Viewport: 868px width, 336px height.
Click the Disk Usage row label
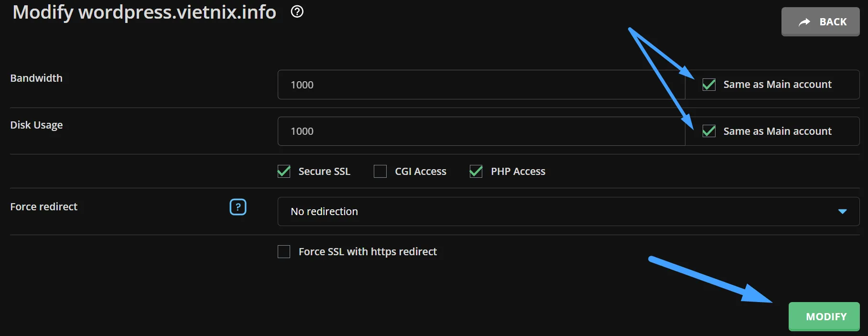(36, 125)
